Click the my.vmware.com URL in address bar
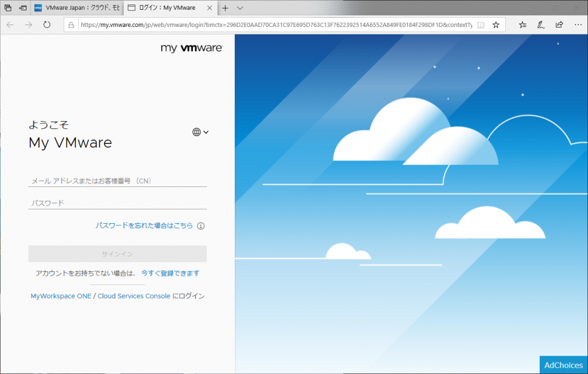This screenshot has height=374, width=588. tap(277, 25)
